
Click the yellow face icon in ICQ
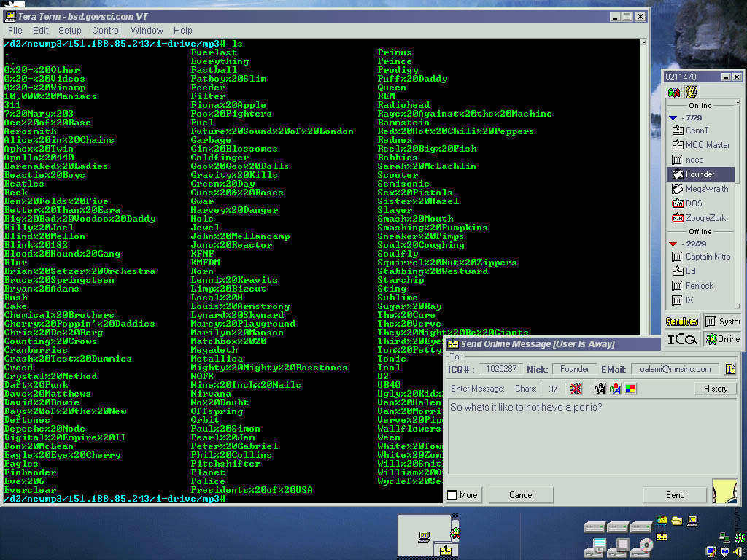(x=692, y=91)
